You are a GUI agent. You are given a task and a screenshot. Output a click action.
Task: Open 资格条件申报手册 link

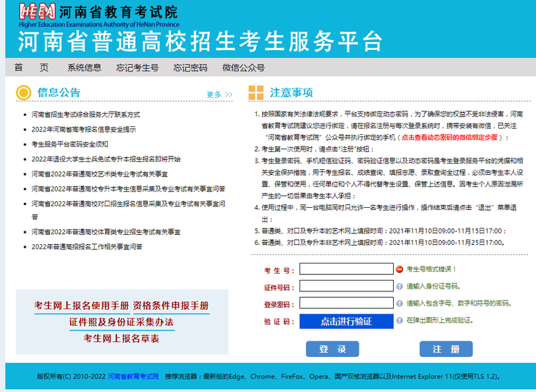pos(171,306)
